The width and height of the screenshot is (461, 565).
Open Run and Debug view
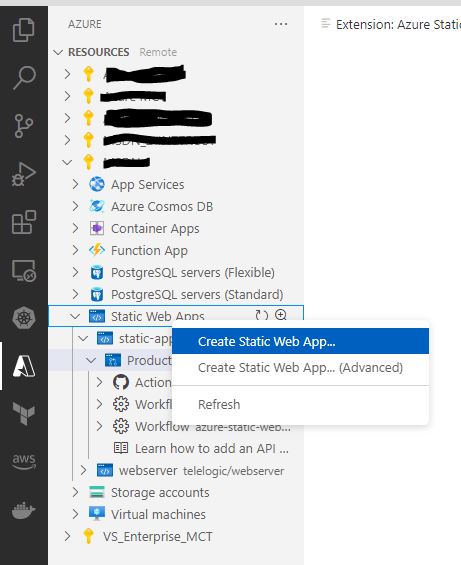click(24, 174)
